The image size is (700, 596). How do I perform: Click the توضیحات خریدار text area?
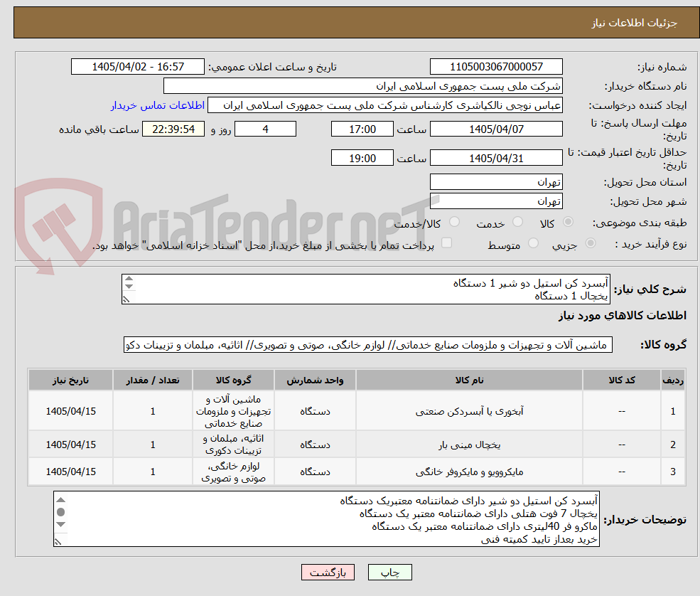coord(326,519)
